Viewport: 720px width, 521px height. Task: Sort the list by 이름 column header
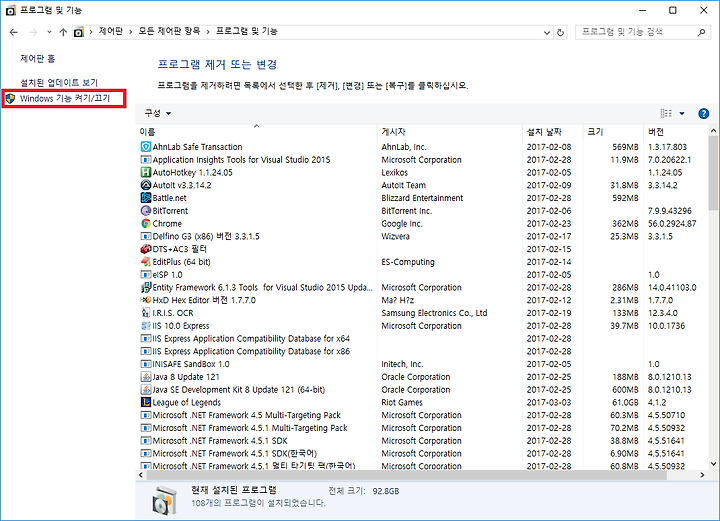(256, 132)
